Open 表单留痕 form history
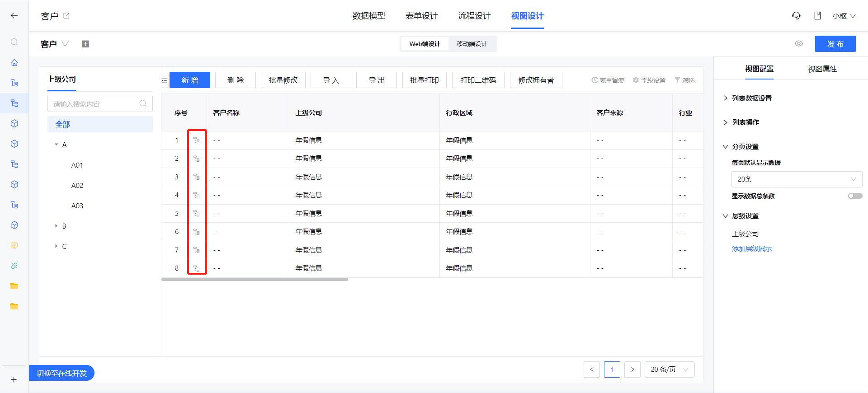 [x=608, y=80]
